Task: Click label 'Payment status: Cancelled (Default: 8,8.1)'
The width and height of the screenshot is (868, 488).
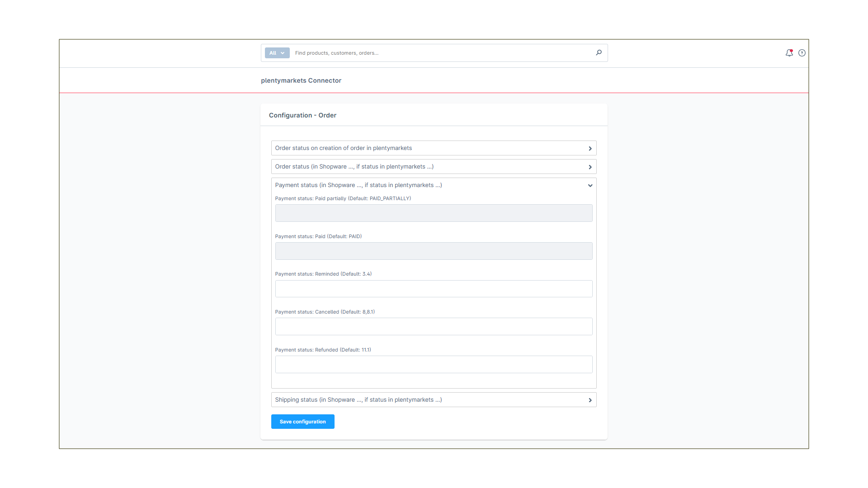Action: pyautogui.click(x=325, y=312)
